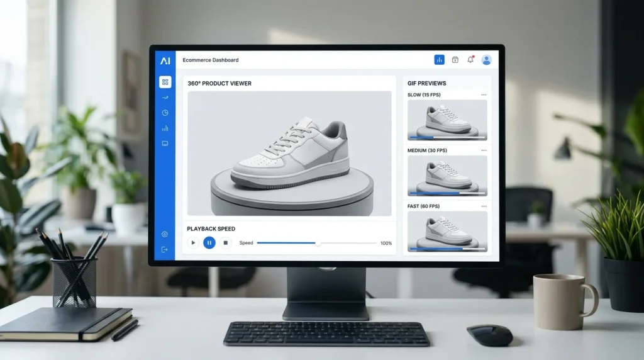644x360 pixels.
Task: Click the main sneaker viewer image
Action: [x=289, y=154]
